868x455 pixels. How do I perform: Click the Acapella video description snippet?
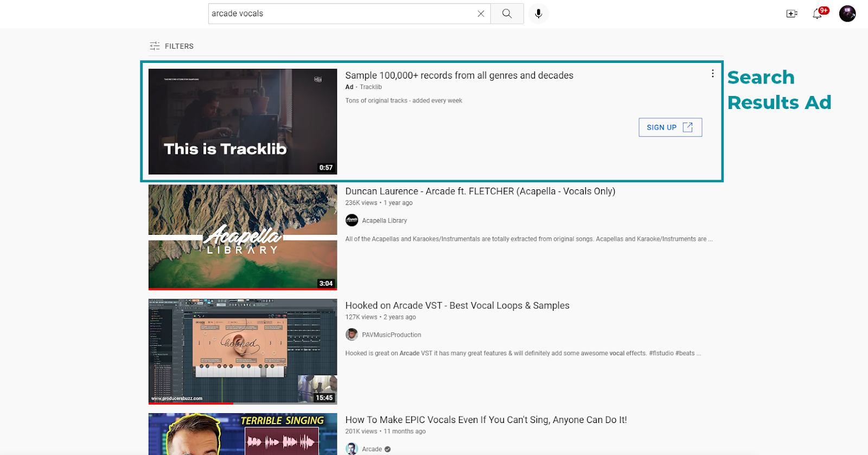pos(529,239)
